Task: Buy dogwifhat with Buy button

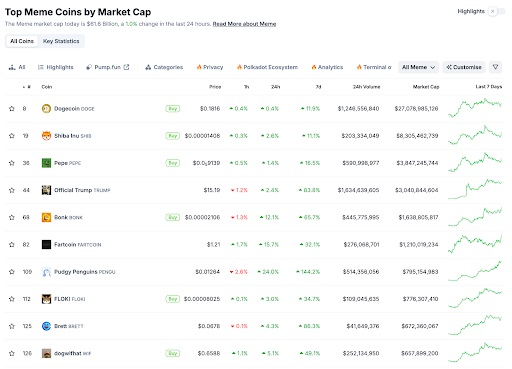Action: pyautogui.click(x=173, y=353)
